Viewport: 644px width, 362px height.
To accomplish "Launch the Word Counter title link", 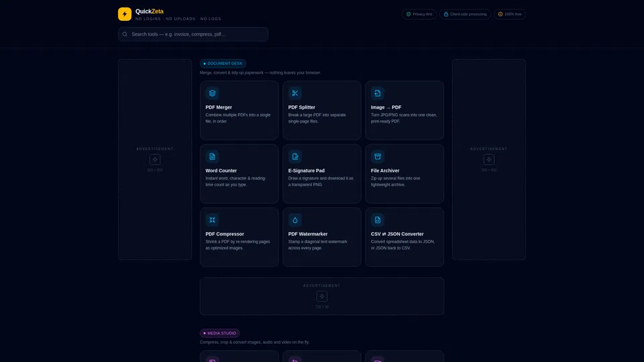I will [x=221, y=170].
